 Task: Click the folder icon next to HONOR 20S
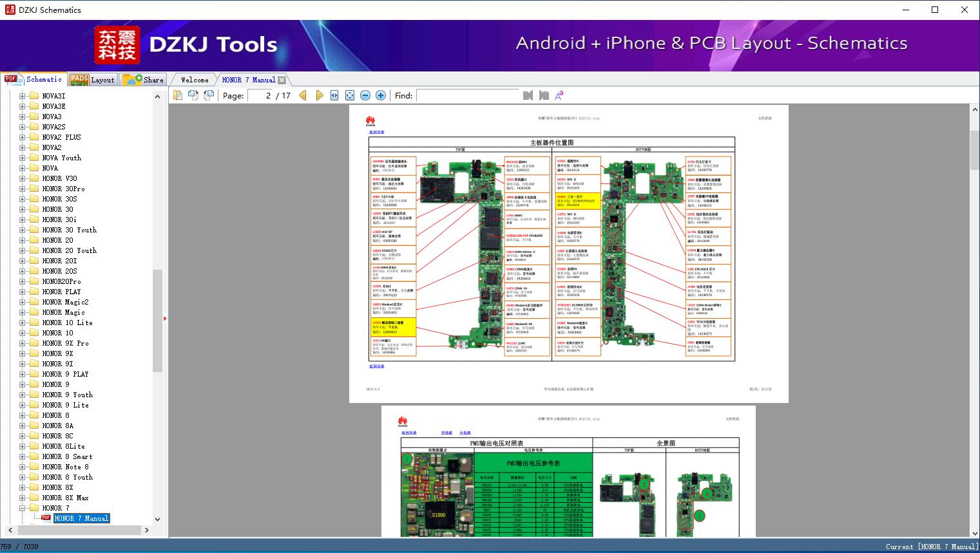(x=34, y=271)
